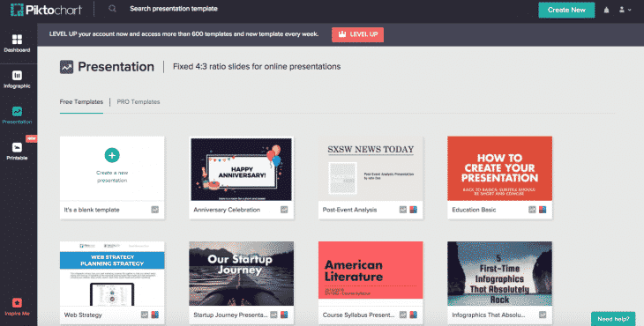Screen dimensions: 644x326
Task: Select Presentation in the sidebar
Action: (17, 115)
